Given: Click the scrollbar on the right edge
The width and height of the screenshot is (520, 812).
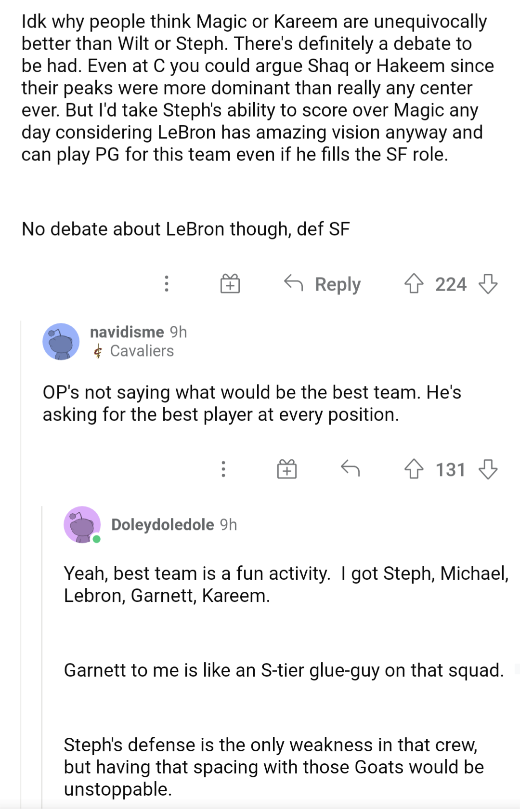Looking at the screenshot, I should tap(517, 670).
